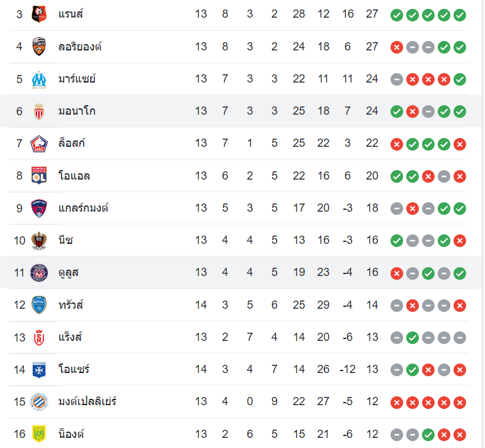Viewport: 485px width, 448px height.
Task: Click the Rennes club crest icon
Action: tap(40, 13)
